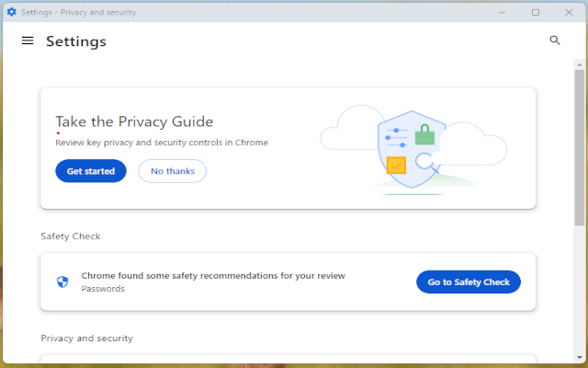Screen dimensions: 588x368
Task: Go to Safety Check
Action: [x=469, y=282]
